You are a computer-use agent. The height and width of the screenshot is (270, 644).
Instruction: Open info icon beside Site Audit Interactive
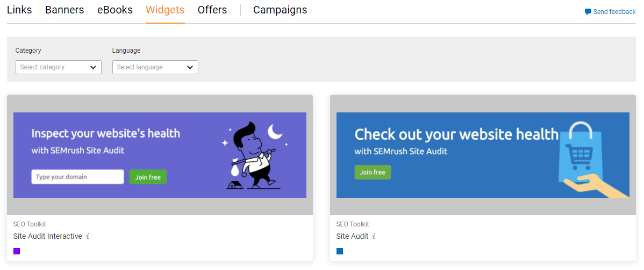[x=88, y=236]
